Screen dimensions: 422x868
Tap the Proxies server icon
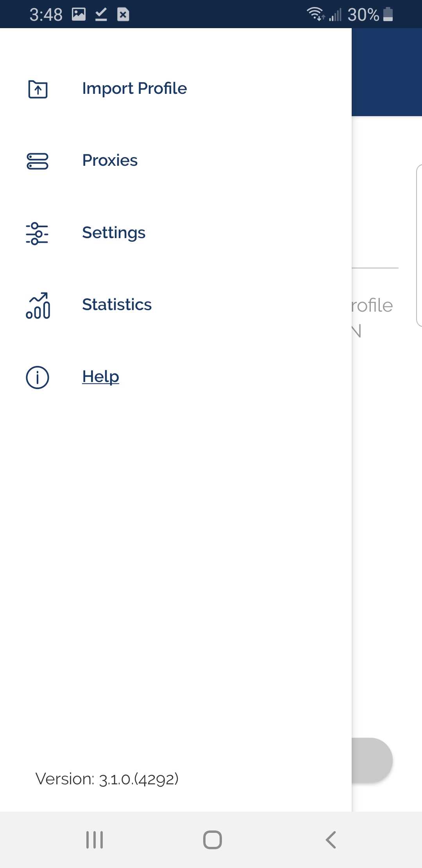coord(38,161)
